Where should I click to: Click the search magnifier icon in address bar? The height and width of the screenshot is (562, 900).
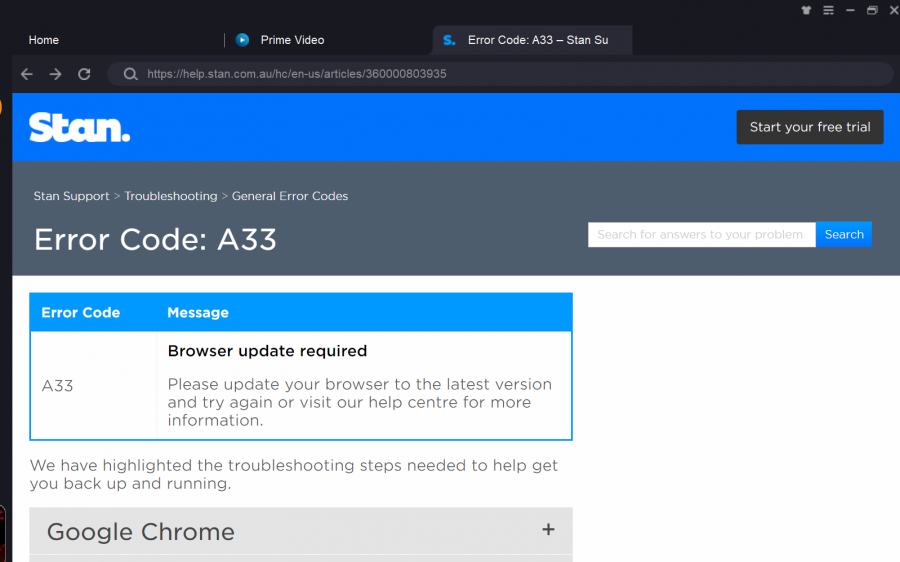(x=130, y=74)
